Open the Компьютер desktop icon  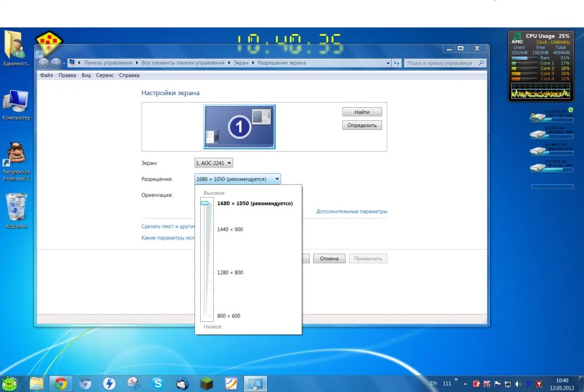[x=16, y=105]
